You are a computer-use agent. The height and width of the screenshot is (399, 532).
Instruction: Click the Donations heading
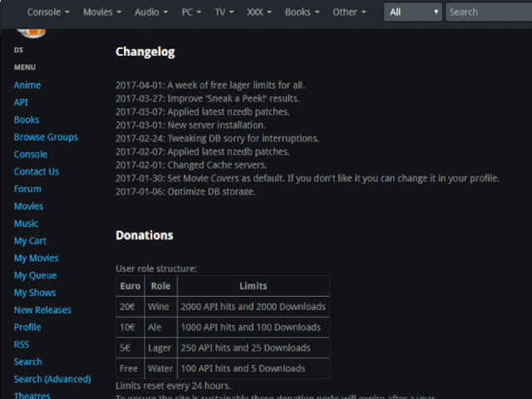pos(145,235)
